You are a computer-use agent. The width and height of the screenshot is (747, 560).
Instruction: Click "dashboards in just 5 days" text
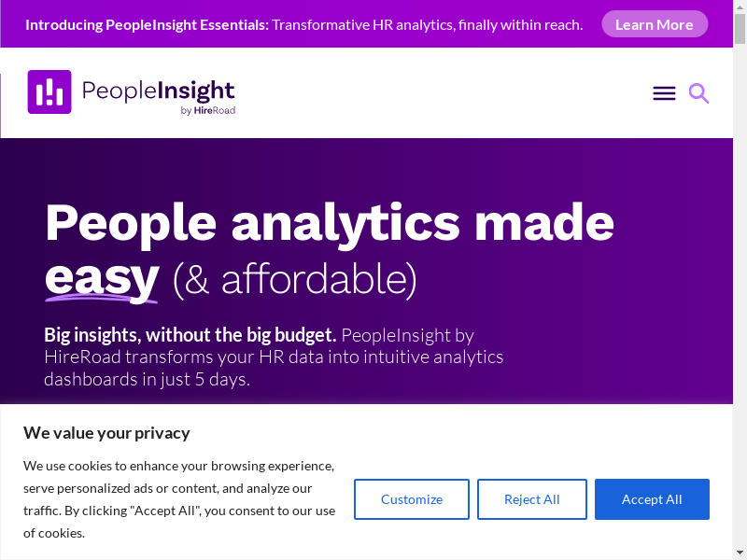click(147, 380)
